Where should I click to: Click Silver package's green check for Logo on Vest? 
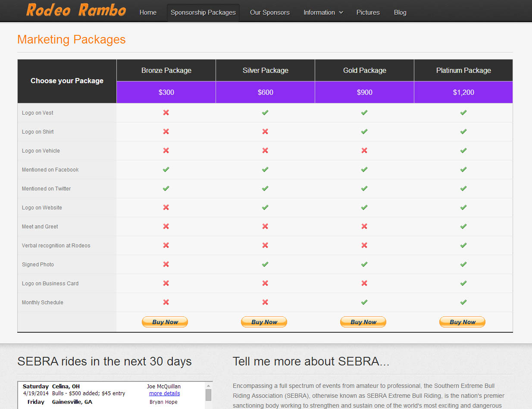pyautogui.click(x=265, y=112)
